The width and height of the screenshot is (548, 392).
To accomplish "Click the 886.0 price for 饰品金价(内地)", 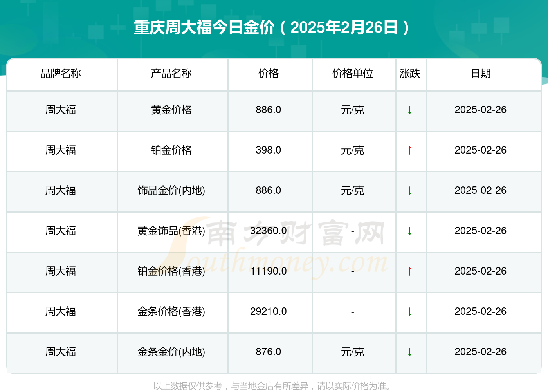I will pyautogui.click(x=269, y=191).
